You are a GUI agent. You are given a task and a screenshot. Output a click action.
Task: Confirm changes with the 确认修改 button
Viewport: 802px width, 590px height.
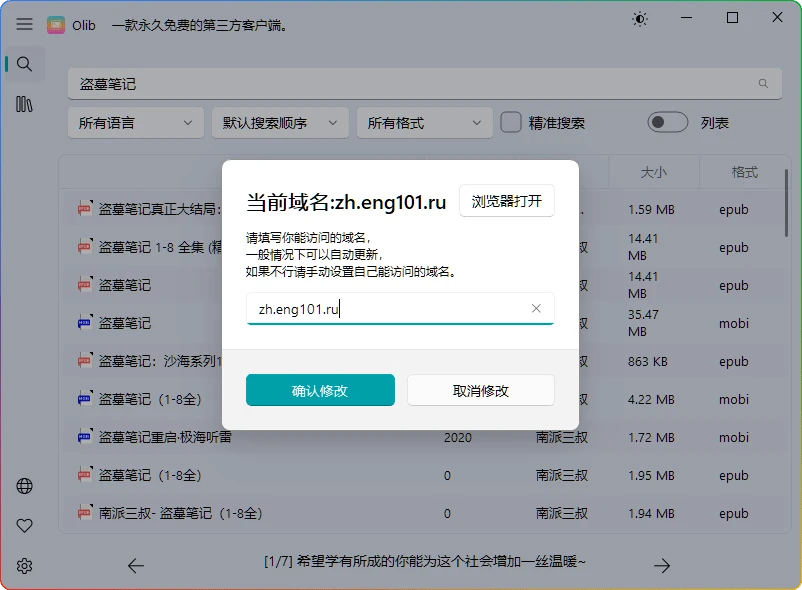pyautogui.click(x=320, y=391)
